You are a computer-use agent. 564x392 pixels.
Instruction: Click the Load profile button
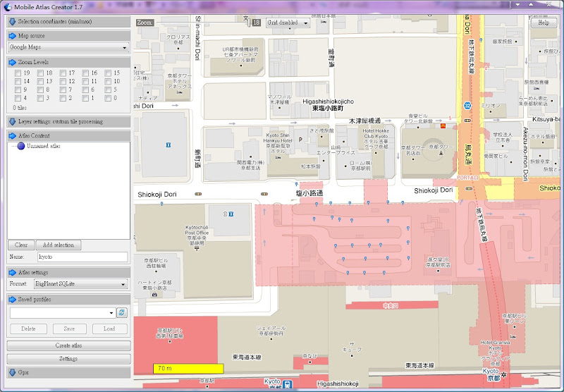109,329
